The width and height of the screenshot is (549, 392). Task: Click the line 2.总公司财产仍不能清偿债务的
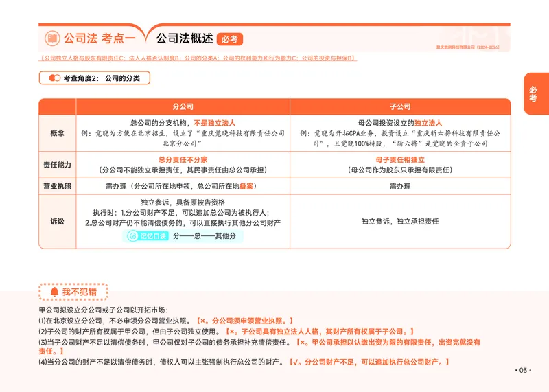coord(183,223)
